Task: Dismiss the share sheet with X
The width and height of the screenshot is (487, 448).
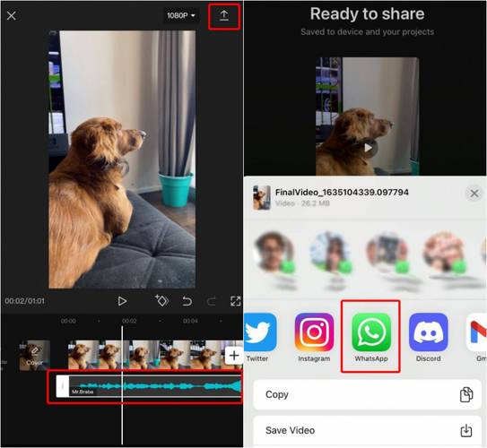Action: coord(474,194)
